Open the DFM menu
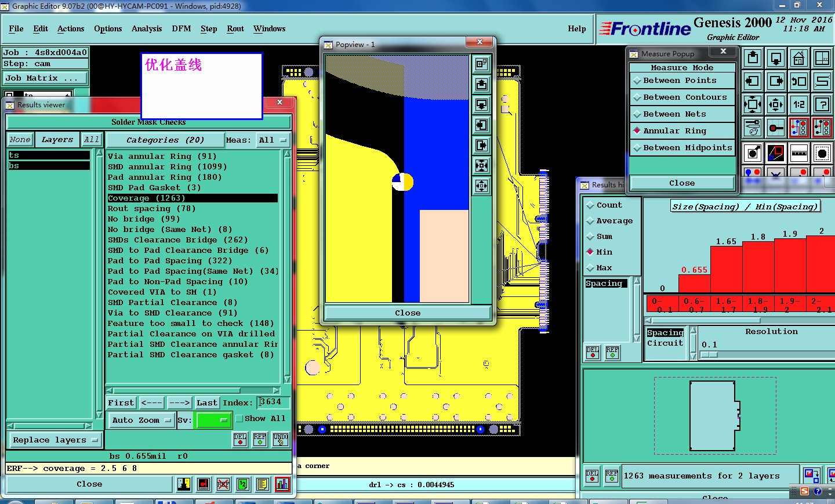This screenshot has height=504, width=835. pos(181,28)
